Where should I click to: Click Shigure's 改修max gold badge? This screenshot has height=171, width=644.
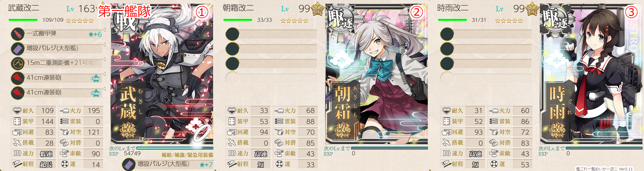pos(532,9)
